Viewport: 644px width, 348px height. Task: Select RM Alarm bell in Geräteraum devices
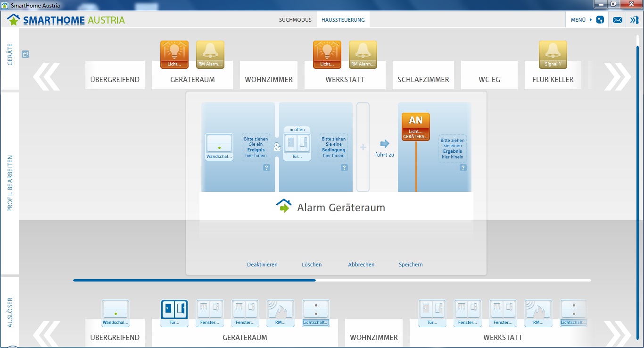pyautogui.click(x=210, y=55)
